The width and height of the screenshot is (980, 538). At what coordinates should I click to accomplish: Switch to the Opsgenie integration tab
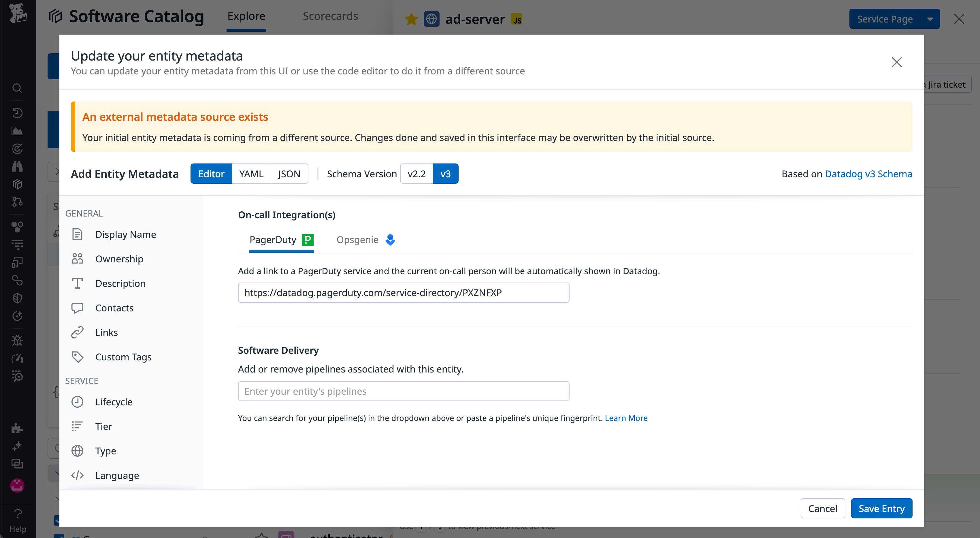[357, 240]
